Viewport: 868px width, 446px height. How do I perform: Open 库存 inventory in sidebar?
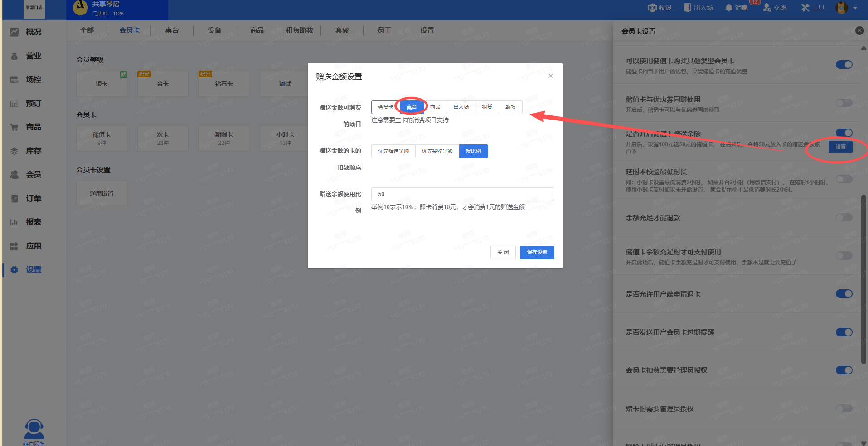(33, 151)
